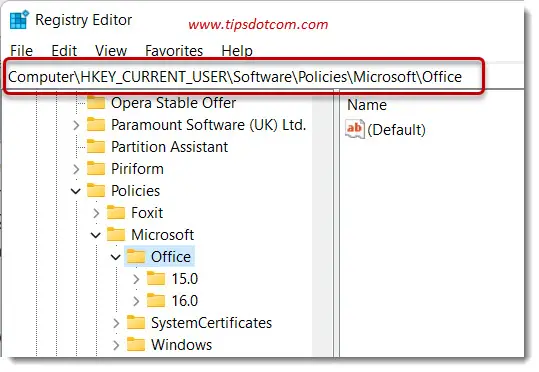Expand the 15.0 key
Image resolution: width=539 pixels, height=372 pixels.
[136, 279]
